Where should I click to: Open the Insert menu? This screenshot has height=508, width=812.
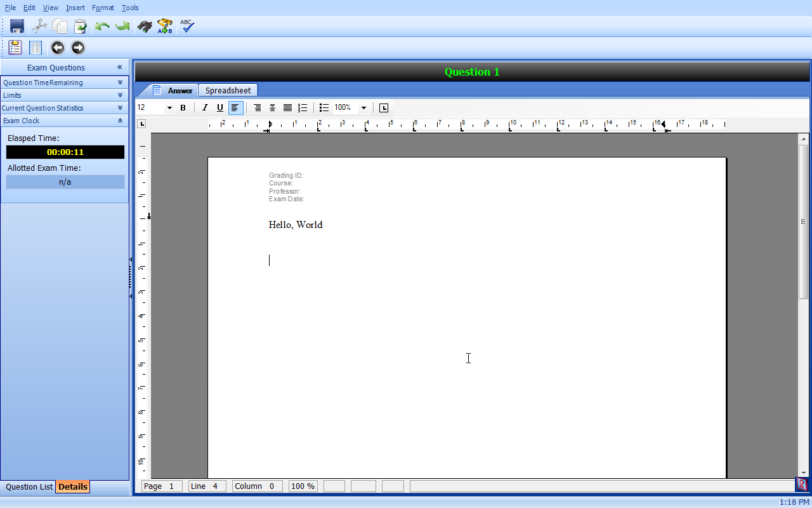(x=75, y=8)
